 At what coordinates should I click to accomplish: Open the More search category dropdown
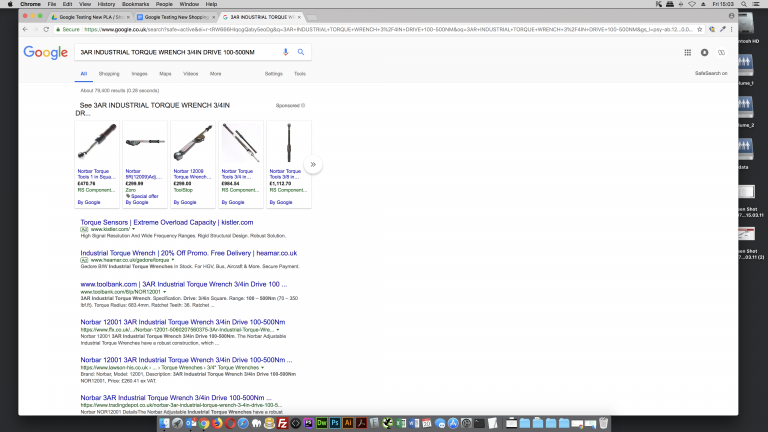pos(216,74)
